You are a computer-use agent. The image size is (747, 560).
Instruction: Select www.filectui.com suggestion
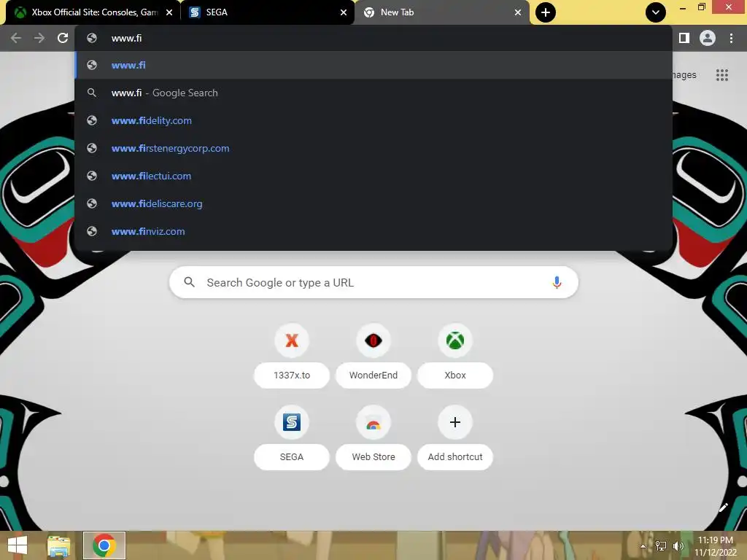373,176
